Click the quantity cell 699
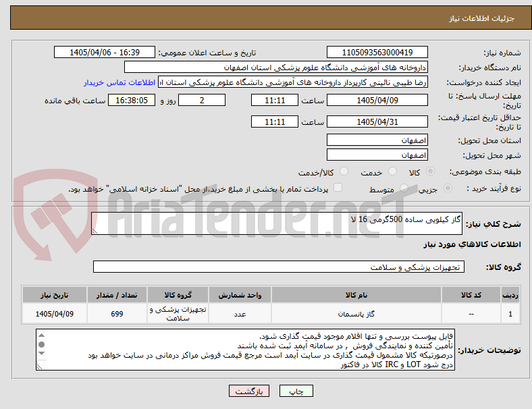The image size is (532, 409). click(x=117, y=314)
